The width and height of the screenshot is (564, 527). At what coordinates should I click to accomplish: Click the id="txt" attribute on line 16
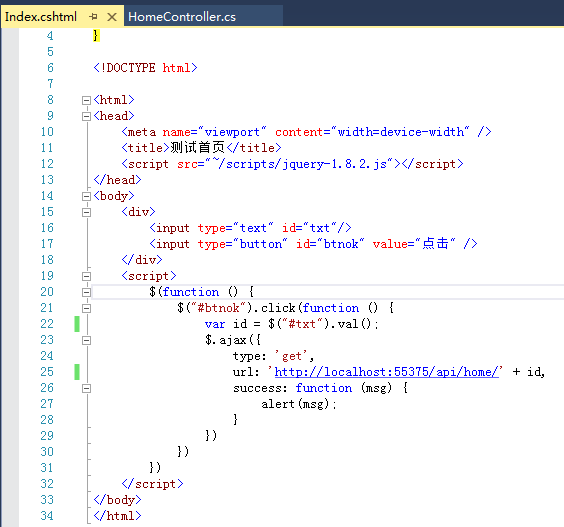click(311, 228)
